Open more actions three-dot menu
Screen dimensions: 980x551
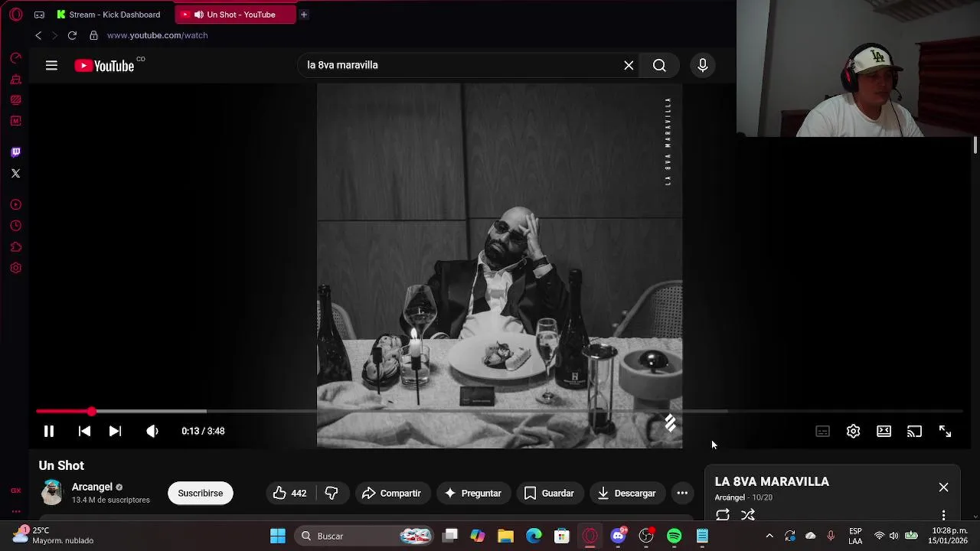(682, 494)
